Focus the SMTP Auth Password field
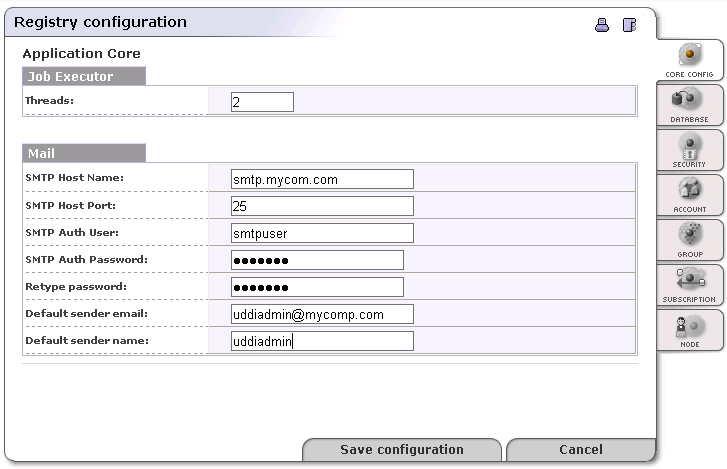The height and width of the screenshot is (469, 727). 316,260
